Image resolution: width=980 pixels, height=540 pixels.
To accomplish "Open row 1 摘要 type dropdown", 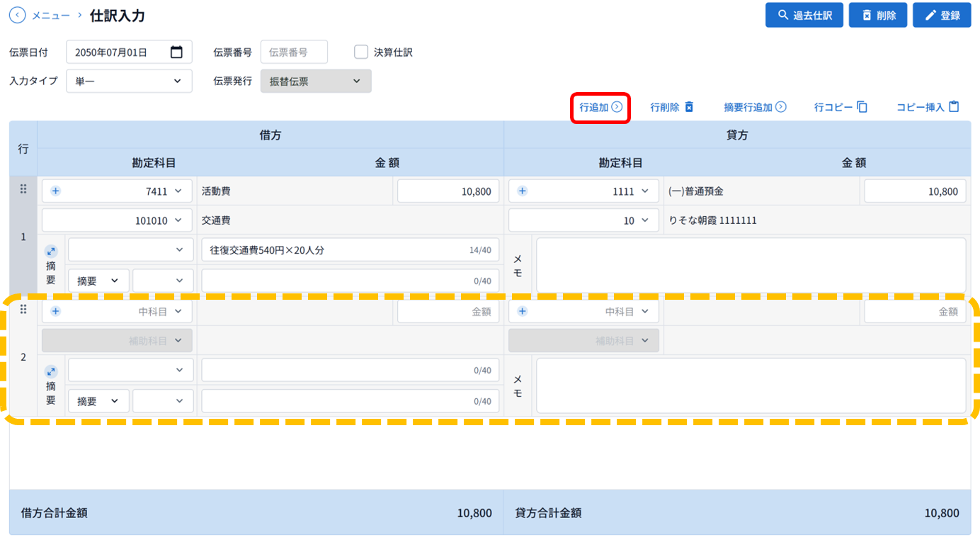I will click(x=99, y=281).
